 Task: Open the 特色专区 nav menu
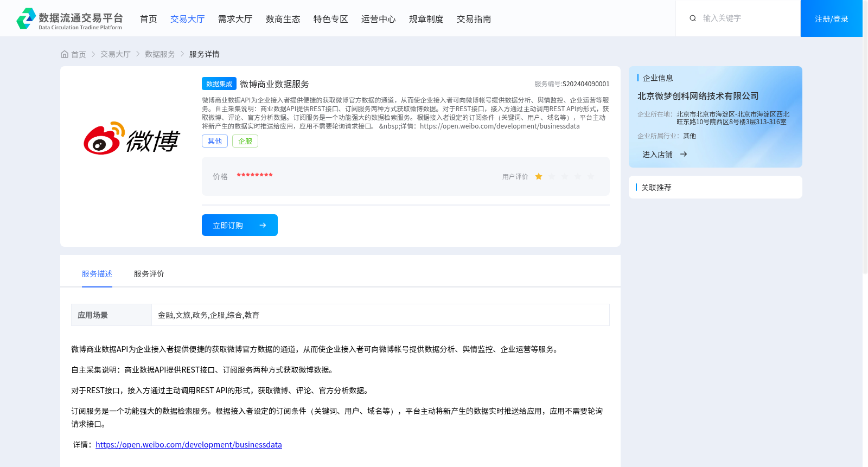tap(331, 19)
